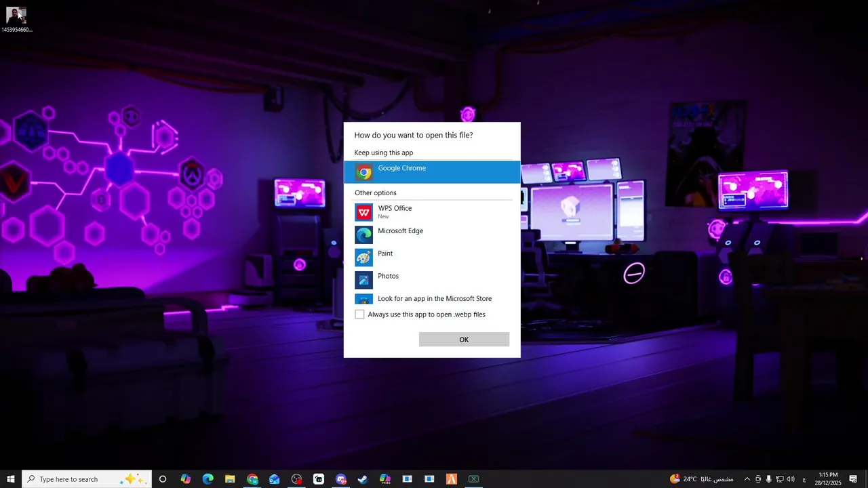This screenshot has height=488, width=868.
Task: Open the weather widget showing 24°C
Action: pyautogui.click(x=701, y=479)
